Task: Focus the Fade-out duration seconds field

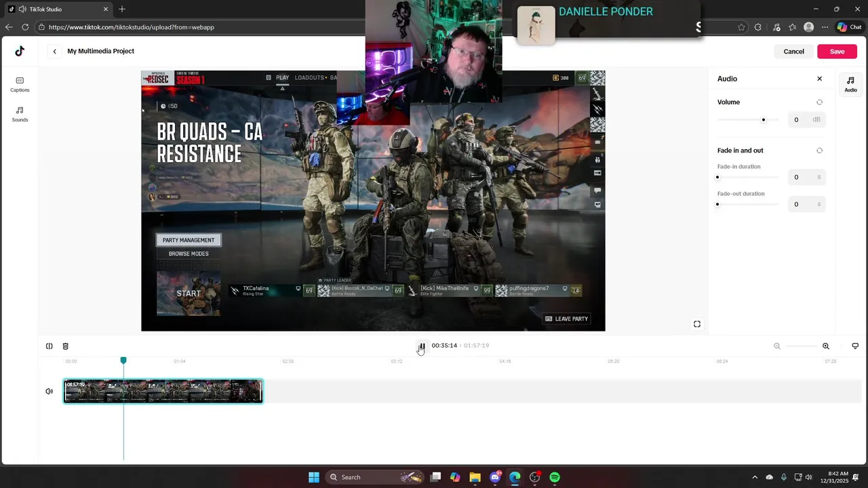Action: 806,205
